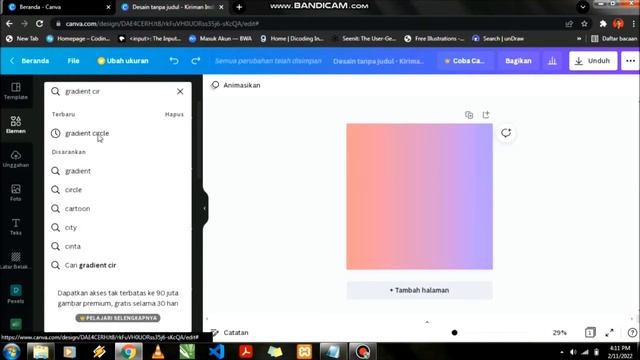Switch to the Beranda - Canva browser tab
640x360 pixels.
point(57,7)
